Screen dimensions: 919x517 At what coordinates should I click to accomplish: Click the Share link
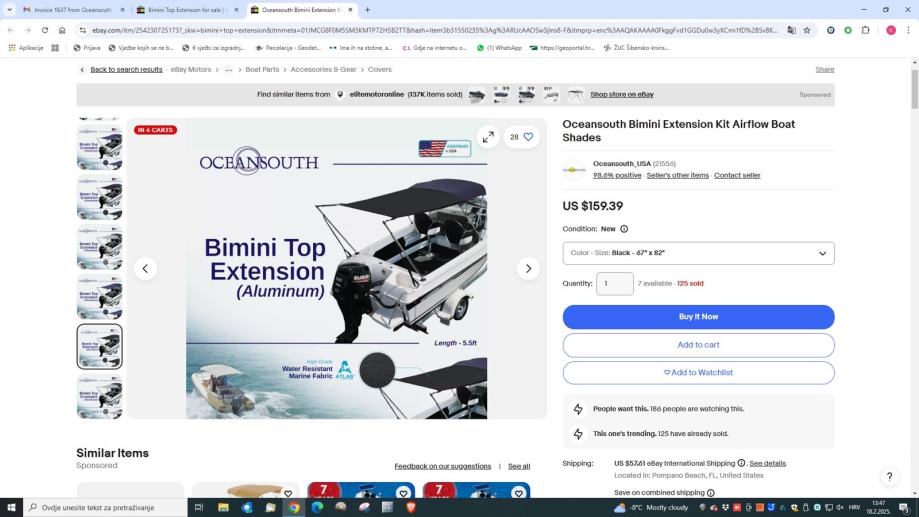coord(825,70)
